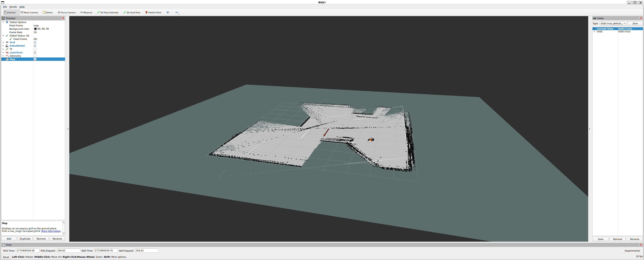Enable the TF display checkbox
Viewport: 644px width, 260px height.
click(x=35, y=49)
